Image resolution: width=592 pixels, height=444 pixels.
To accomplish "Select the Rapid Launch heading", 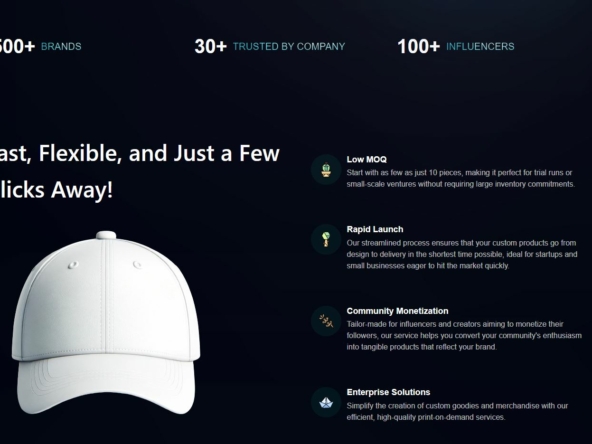I will (375, 229).
